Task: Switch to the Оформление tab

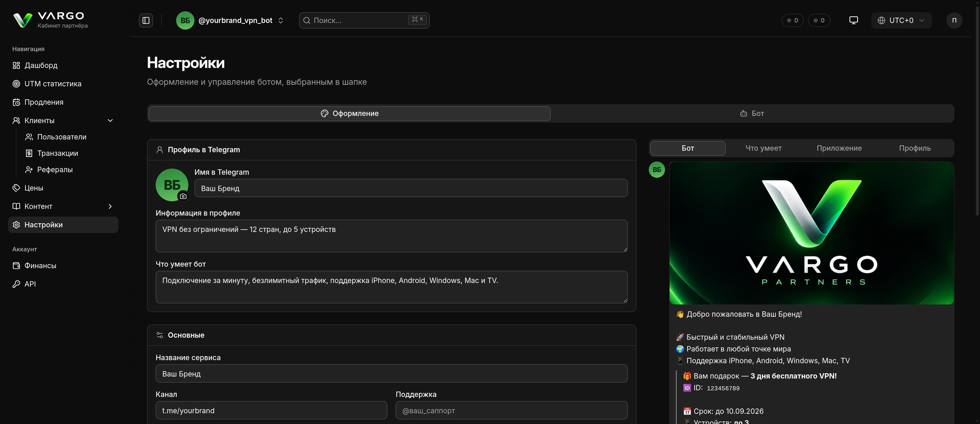Action: click(349, 113)
